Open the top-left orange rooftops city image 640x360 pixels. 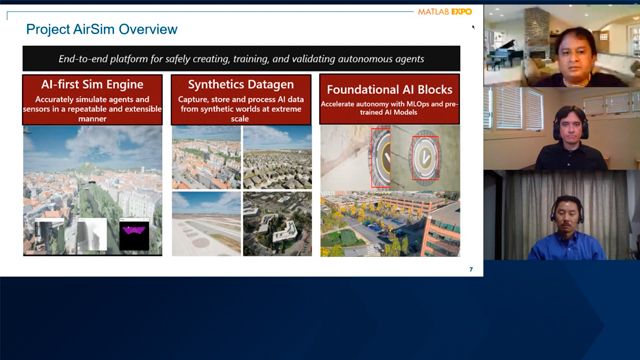point(206,158)
